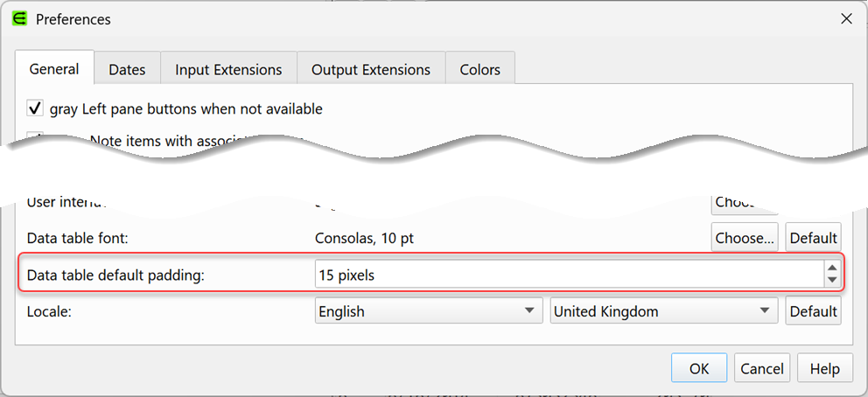Close the Preferences dialog with the X

click(x=845, y=18)
